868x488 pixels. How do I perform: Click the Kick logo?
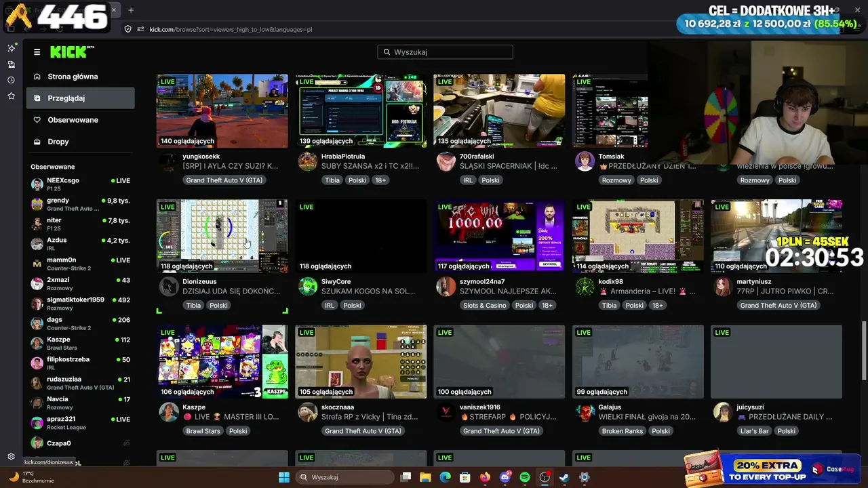click(70, 52)
